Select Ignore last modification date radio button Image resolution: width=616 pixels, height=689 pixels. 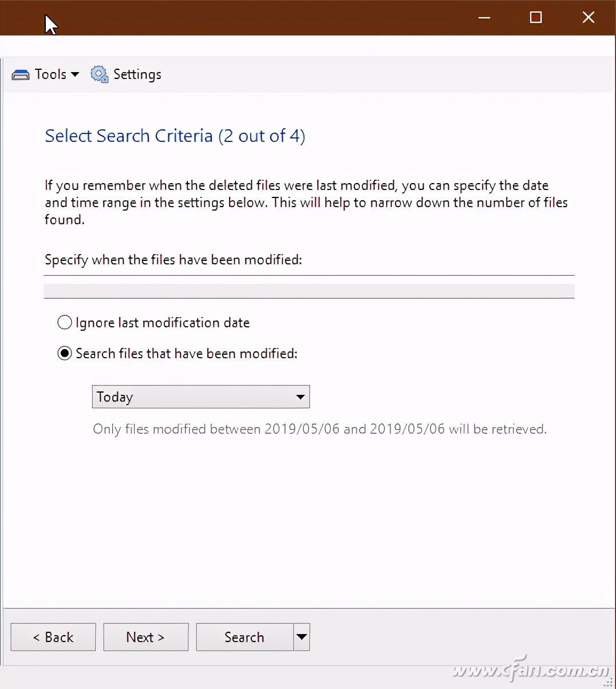pyautogui.click(x=65, y=323)
